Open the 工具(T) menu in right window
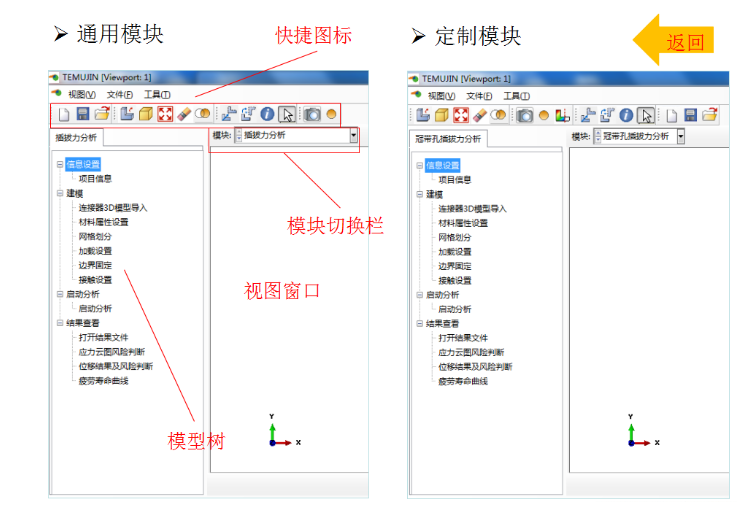739x514 pixels. click(516, 96)
